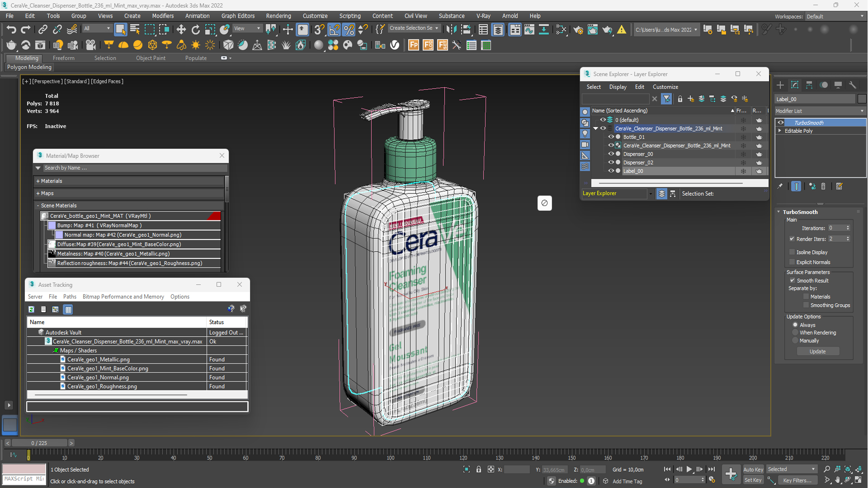This screenshot has height=488, width=868.
Task: Select the Select Object tool
Action: pos(120,29)
